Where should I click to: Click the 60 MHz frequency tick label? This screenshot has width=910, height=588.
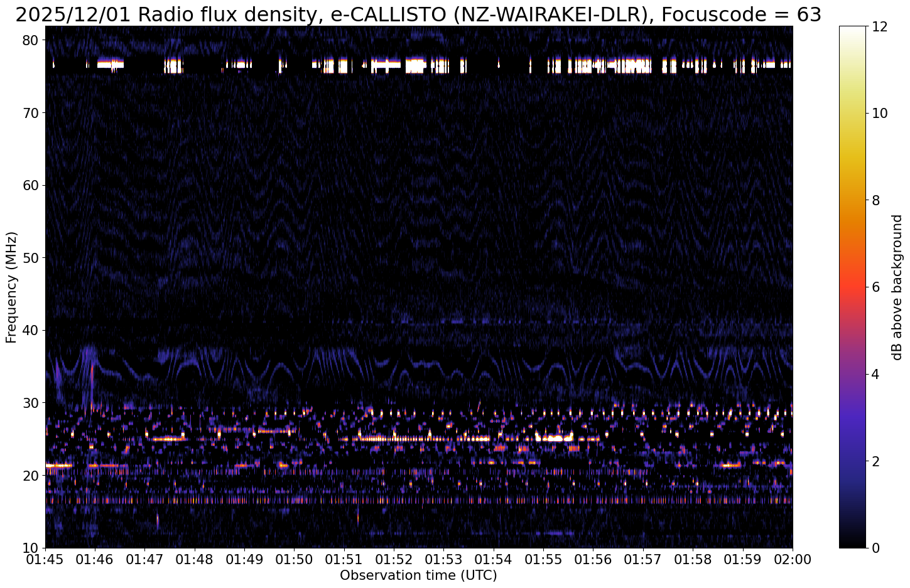[x=31, y=186]
